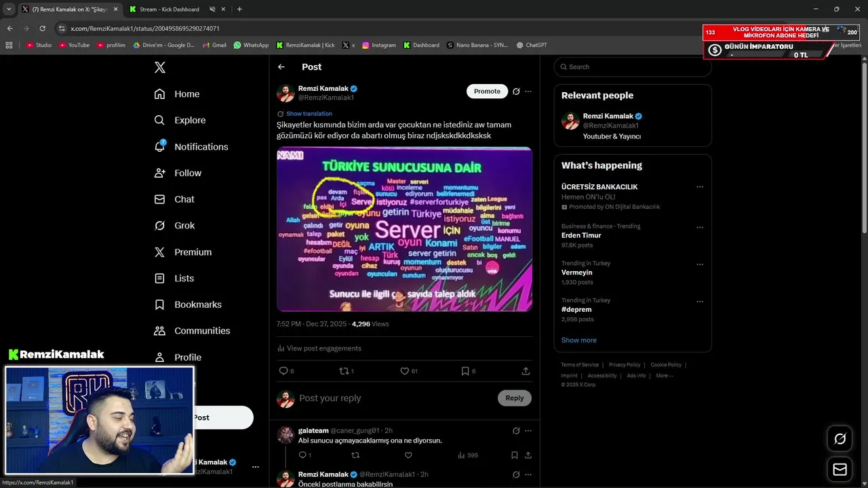Image resolution: width=868 pixels, height=488 pixels.
Task: Open the Terms of Service link
Action: tap(580, 365)
